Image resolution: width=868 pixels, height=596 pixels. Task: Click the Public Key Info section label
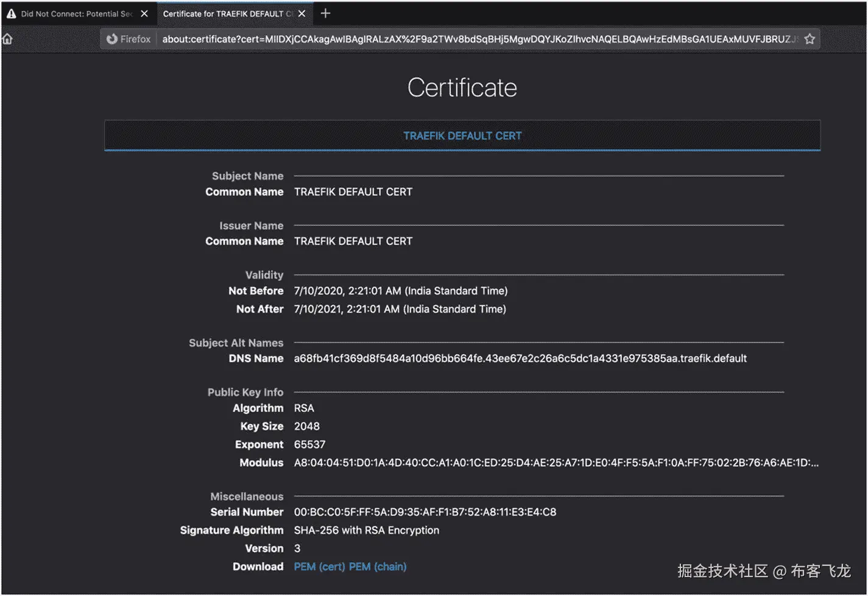tap(245, 392)
